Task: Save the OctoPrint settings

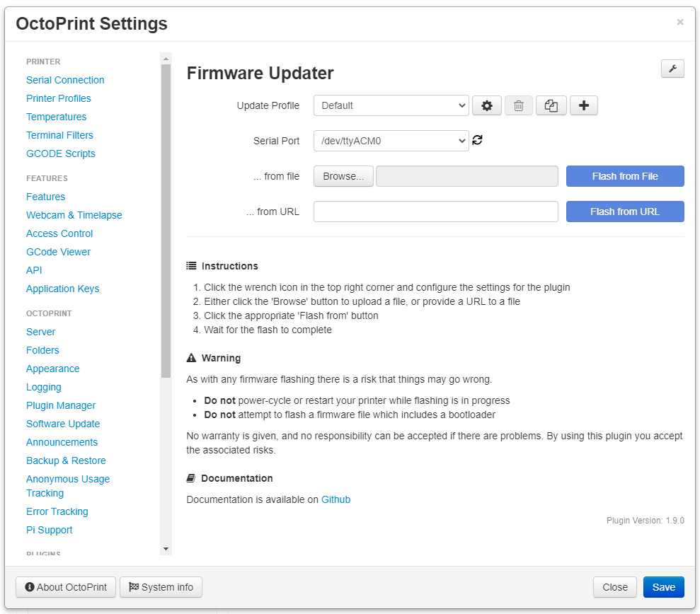Action: [x=662, y=587]
